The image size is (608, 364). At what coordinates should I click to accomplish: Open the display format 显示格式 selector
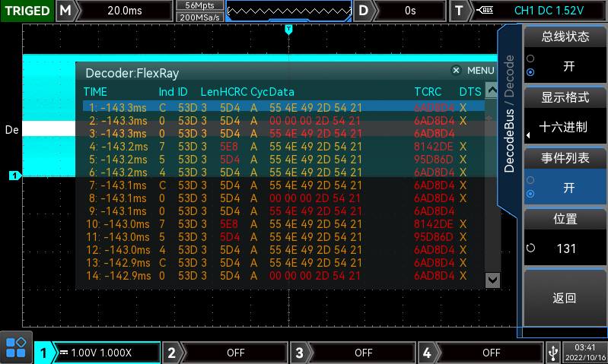coord(565,116)
